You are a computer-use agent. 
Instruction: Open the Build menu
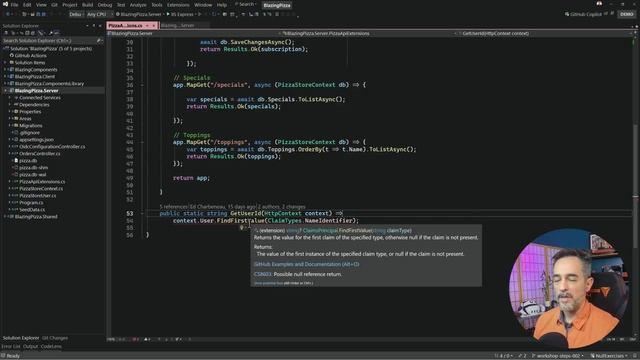[x=87, y=5]
